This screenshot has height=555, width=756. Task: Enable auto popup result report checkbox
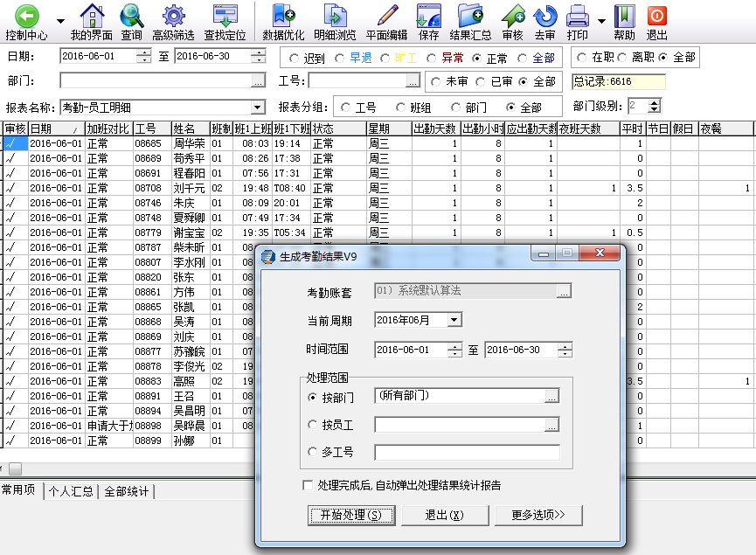point(307,485)
